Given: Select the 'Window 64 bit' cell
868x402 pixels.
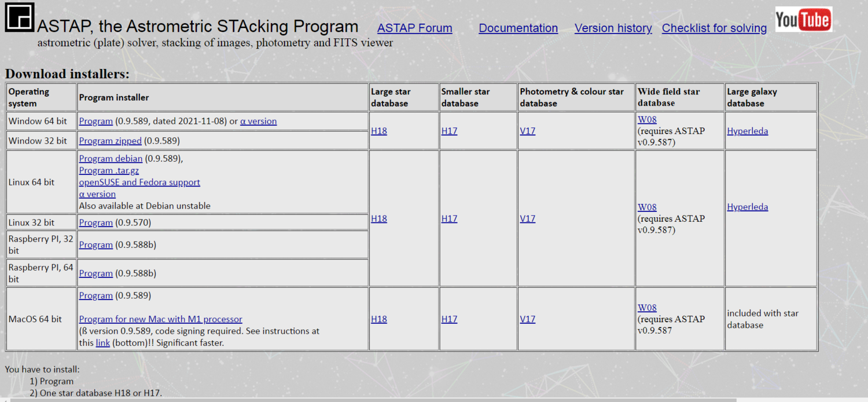Looking at the screenshot, I should pyautogui.click(x=41, y=121).
